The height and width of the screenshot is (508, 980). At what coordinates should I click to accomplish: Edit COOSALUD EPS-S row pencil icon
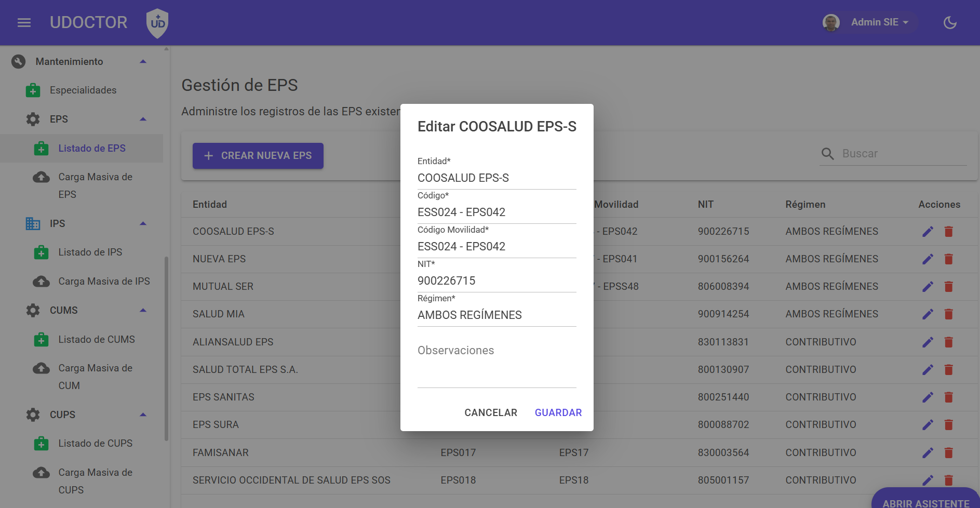[x=928, y=232]
